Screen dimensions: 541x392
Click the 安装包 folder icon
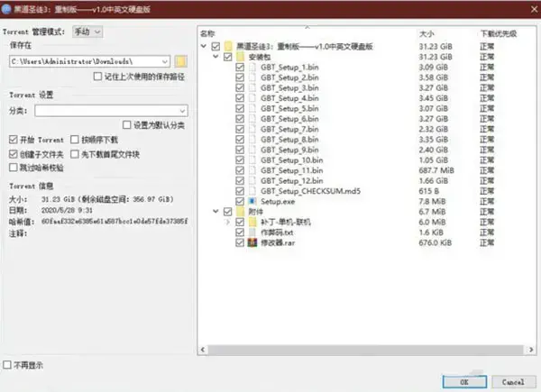click(241, 57)
